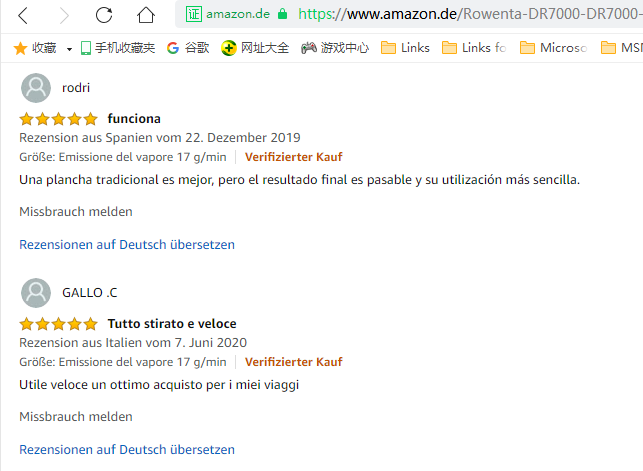Expand the 收藏 bookmarks dropdown arrow

(69, 48)
